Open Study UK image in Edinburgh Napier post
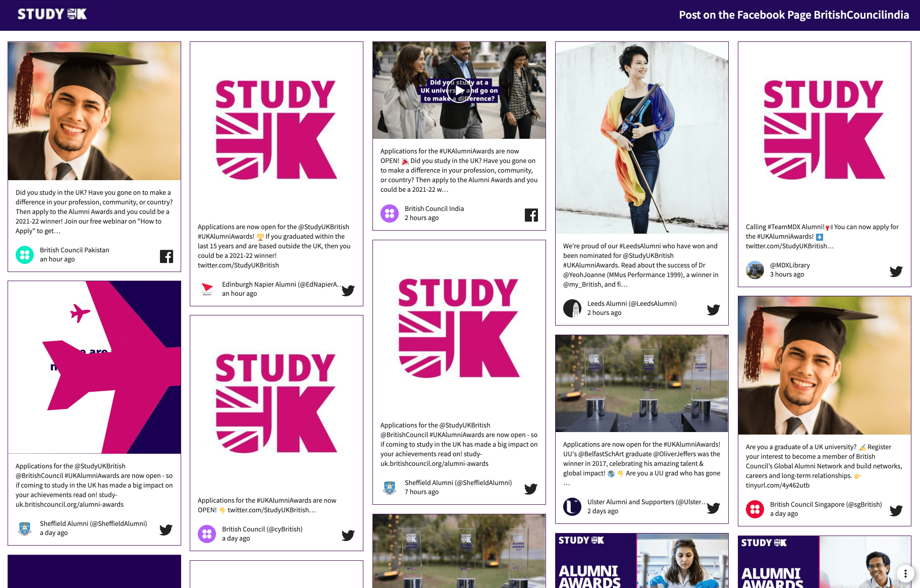920x588 pixels. [277, 128]
